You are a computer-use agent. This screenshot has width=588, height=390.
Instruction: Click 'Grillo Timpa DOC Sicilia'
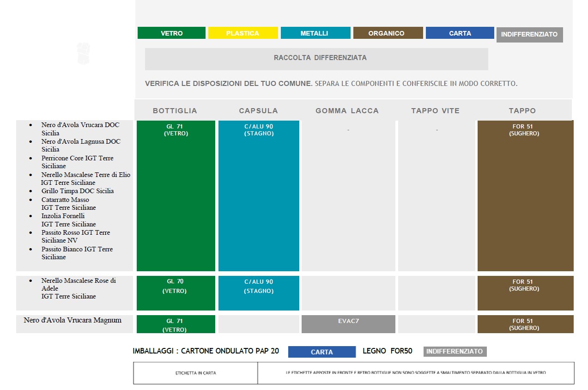[x=78, y=191]
